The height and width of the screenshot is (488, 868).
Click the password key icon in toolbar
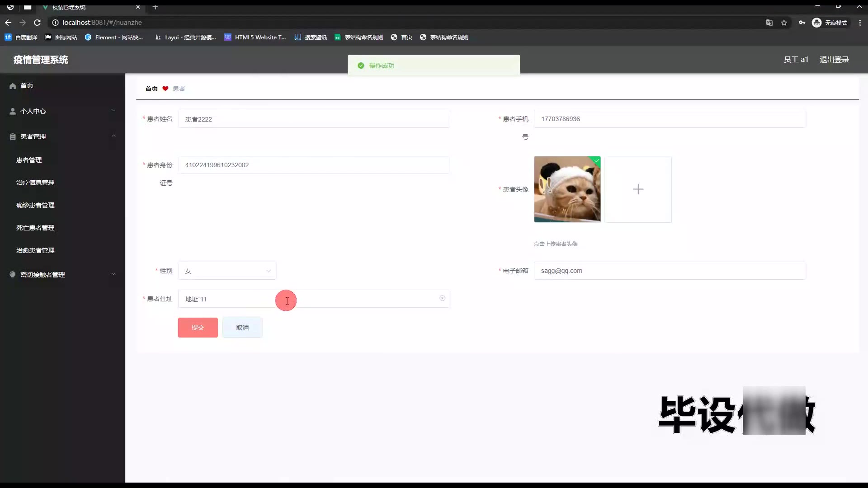pyautogui.click(x=802, y=23)
